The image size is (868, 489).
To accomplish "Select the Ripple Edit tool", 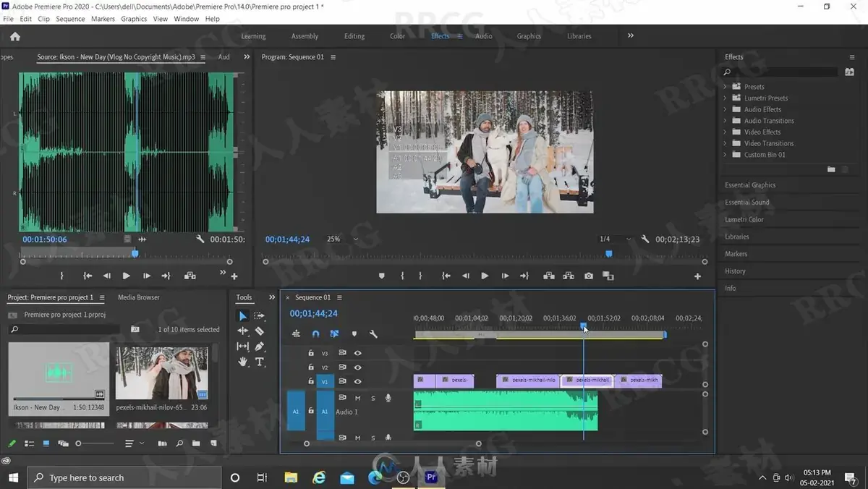I will tap(243, 331).
